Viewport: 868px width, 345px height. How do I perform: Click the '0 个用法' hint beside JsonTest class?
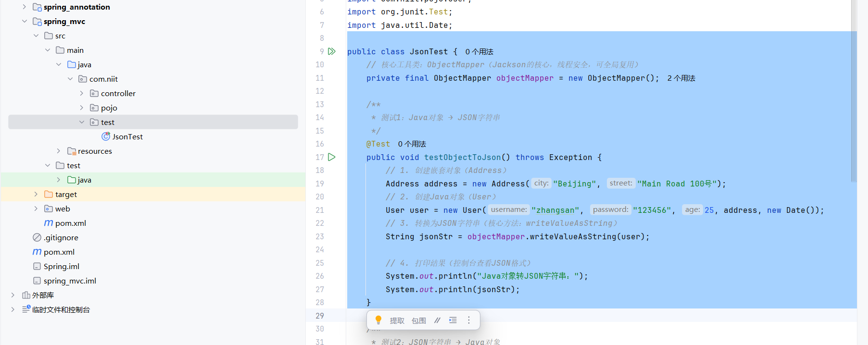coord(479,51)
